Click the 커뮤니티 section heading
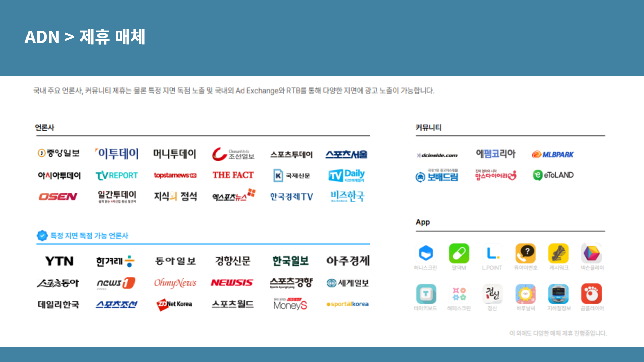This screenshot has height=362, width=644. click(428, 127)
